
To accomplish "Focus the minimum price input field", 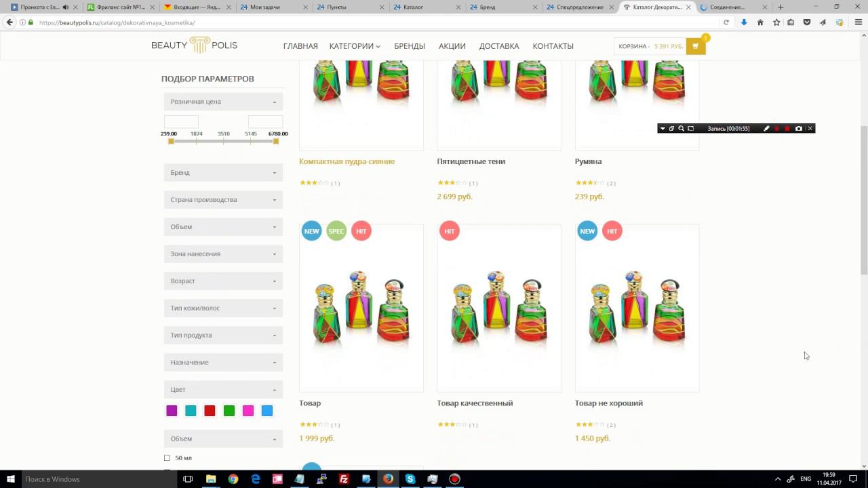I will coord(181,122).
